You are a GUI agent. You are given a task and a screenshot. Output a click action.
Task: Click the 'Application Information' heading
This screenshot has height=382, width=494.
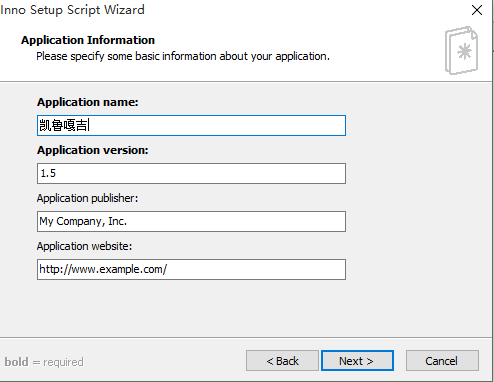point(88,40)
